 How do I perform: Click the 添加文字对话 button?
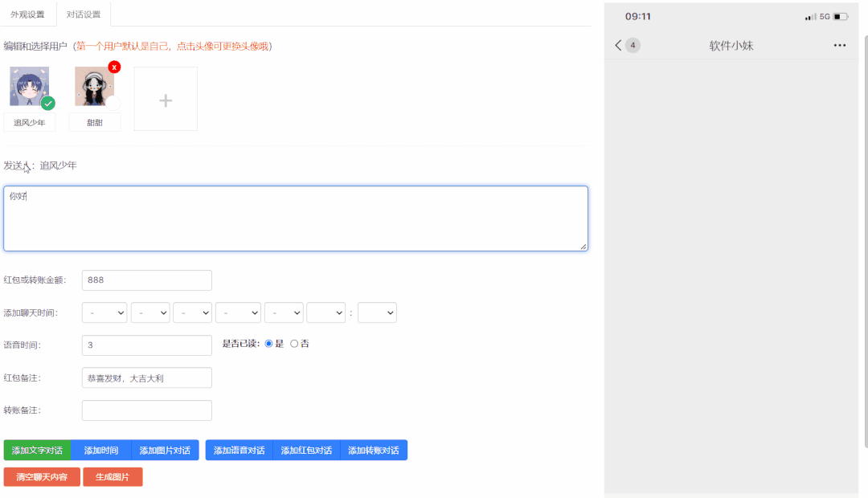pos(37,451)
